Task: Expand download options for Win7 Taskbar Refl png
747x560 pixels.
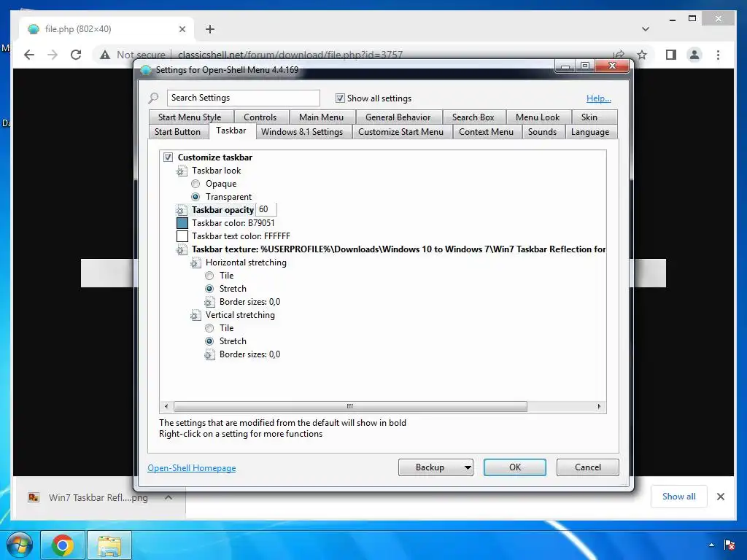Action: (x=169, y=497)
